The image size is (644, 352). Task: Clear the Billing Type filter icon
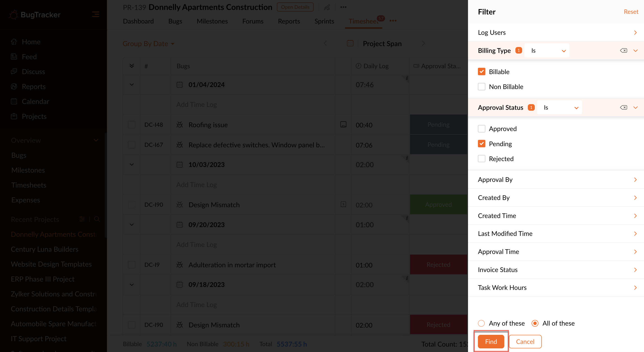623,51
